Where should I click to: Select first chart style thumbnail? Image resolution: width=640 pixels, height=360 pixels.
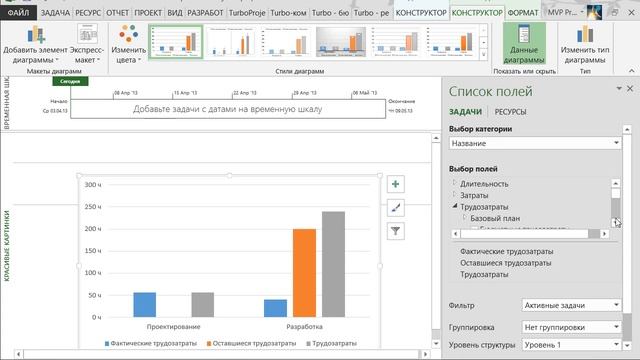(x=176, y=42)
